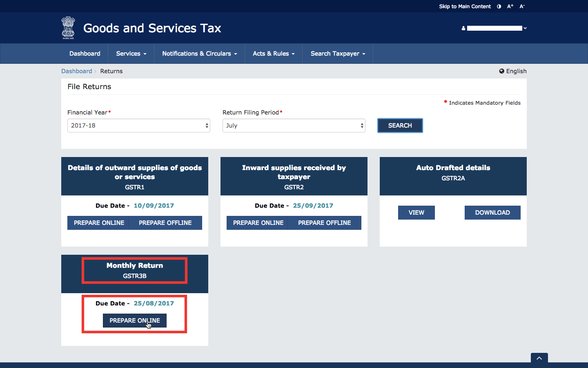Image resolution: width=588 pixels, height=368 pixels.
Task: Click the scroll-to-top arrow at bottom right
Action: click(539, 358)
